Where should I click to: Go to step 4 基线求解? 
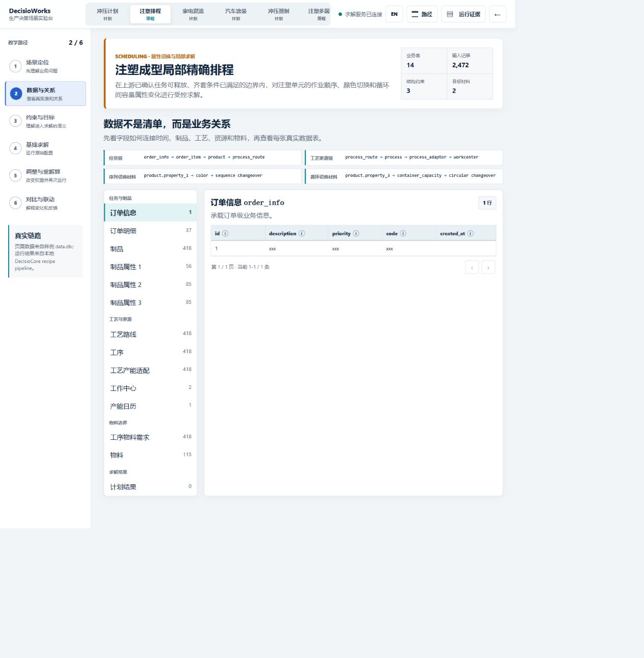point(45,148)
